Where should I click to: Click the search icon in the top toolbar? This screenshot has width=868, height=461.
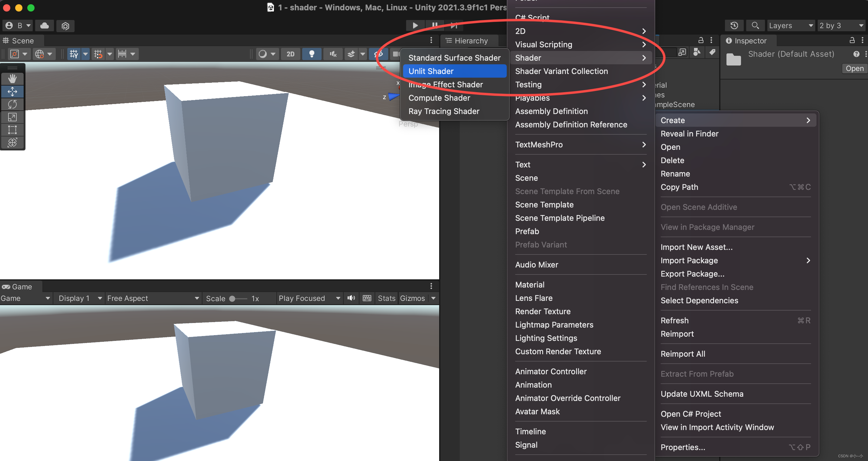(x=755, y=25)
